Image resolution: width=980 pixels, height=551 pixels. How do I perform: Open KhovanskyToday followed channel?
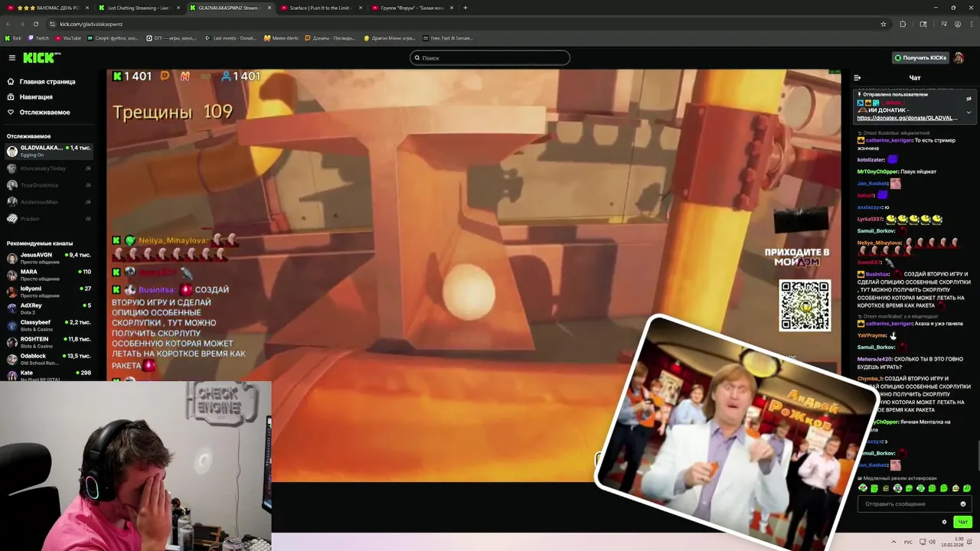[x=47, y=168]
